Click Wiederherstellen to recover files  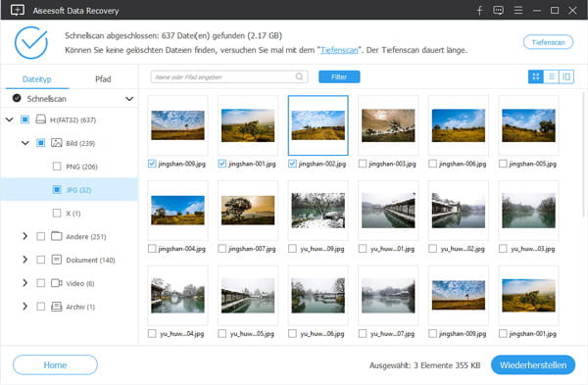[x=533, y=364]
